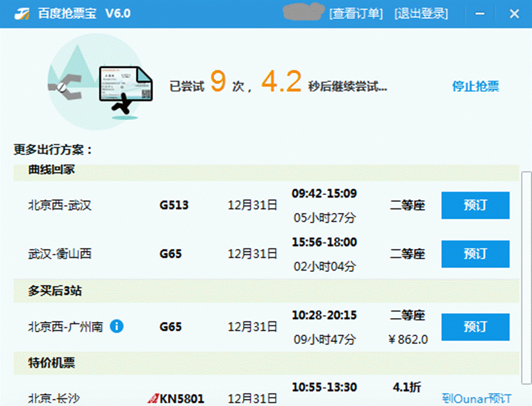The image size is (532, 406).
Task: Click the 更多出行方案 heading
Action: click(x=53, y=149)
